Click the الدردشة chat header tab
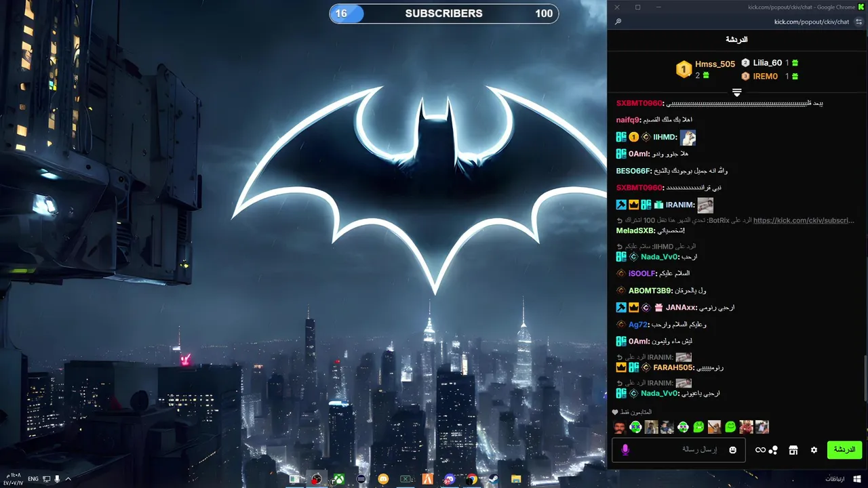 point(736,40)
